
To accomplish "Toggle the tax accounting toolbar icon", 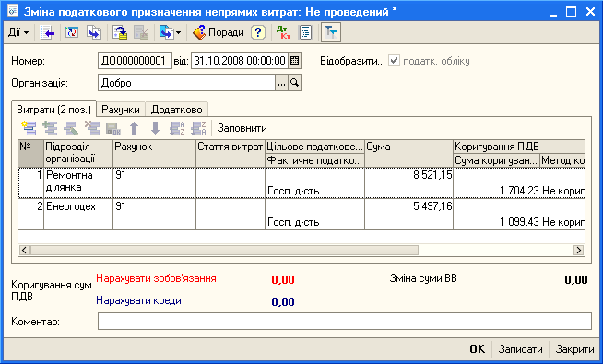I will click(331, 32).
